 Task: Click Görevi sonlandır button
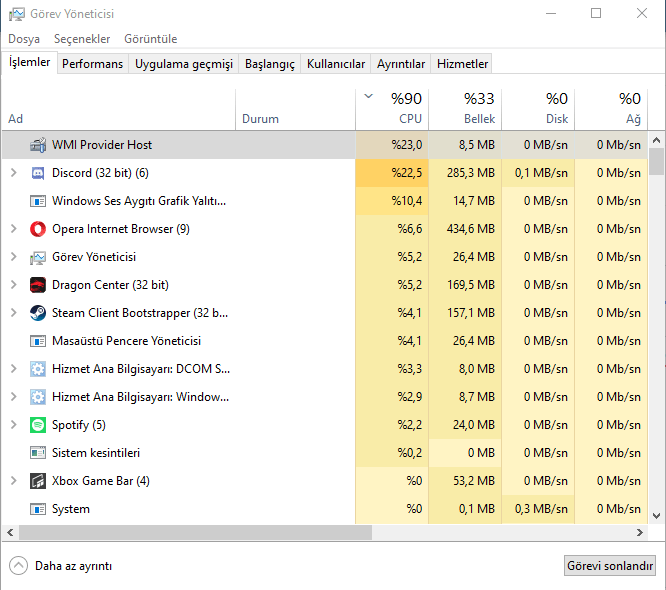(610, 566)
